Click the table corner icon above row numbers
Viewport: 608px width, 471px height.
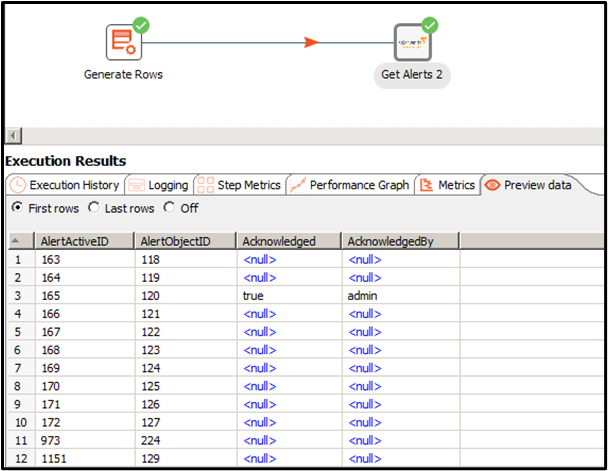(x=18, y=241)
